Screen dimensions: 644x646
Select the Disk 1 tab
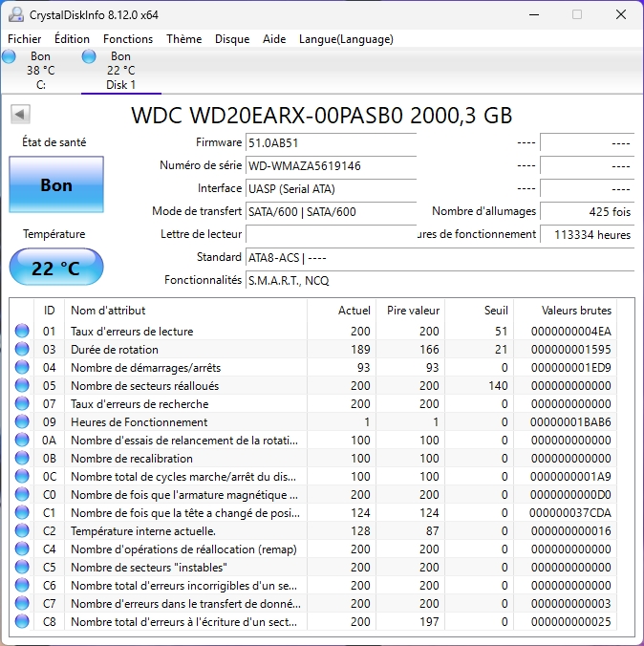120,71
